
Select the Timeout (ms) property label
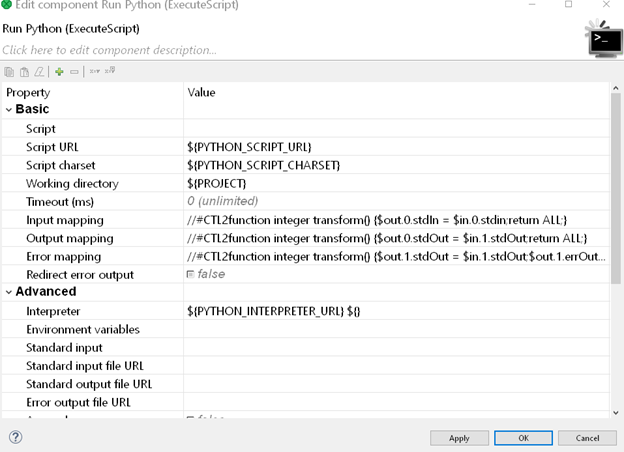tap(60, 202)
